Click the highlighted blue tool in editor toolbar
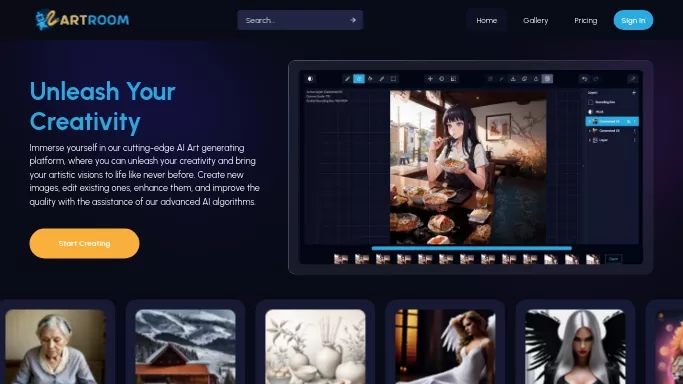The height and width of the screenshot is (384, 683). [358, 79]
